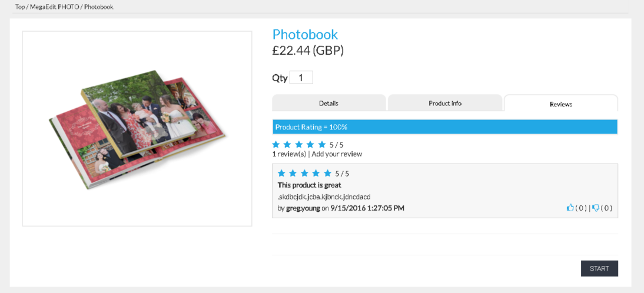
Task: Click the 1 review(s) link
Action: [x=289, y=154]
